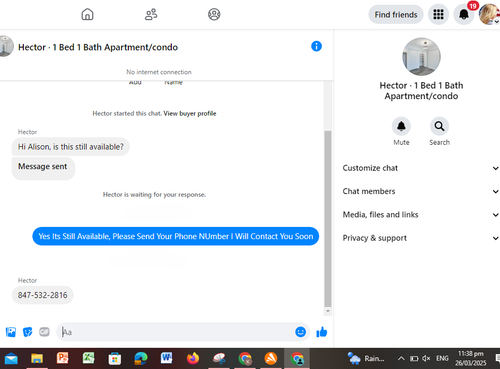Screen dimensions: 500x369
Task: Click the scrollbar down arrow in chat
Action: click(328, 311)
